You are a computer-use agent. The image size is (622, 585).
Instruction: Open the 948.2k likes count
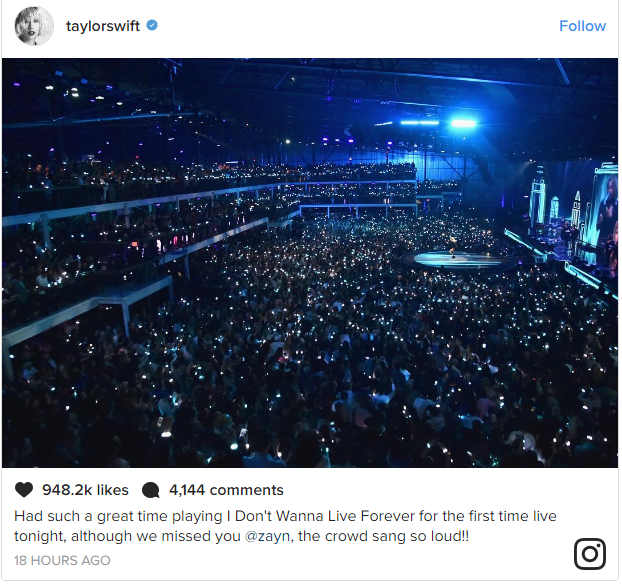[86, 490]
